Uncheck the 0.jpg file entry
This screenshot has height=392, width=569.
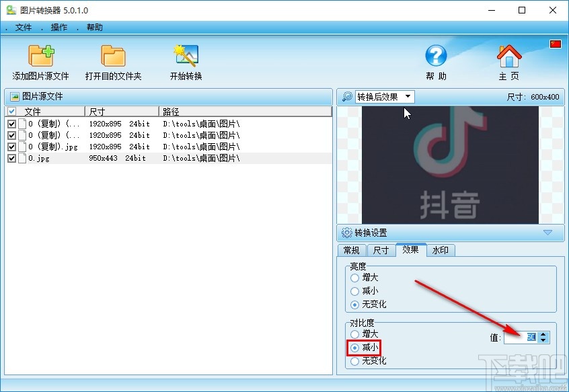pyautogui.click(x=12, y=158)
